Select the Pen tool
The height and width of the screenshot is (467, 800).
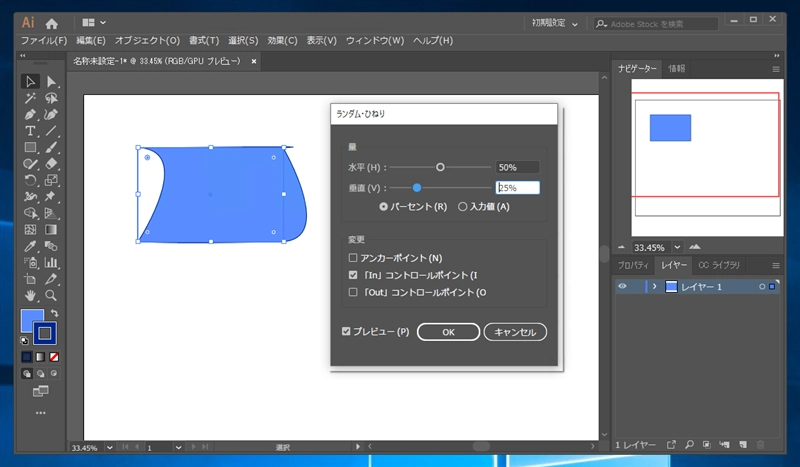click(30, 114)
